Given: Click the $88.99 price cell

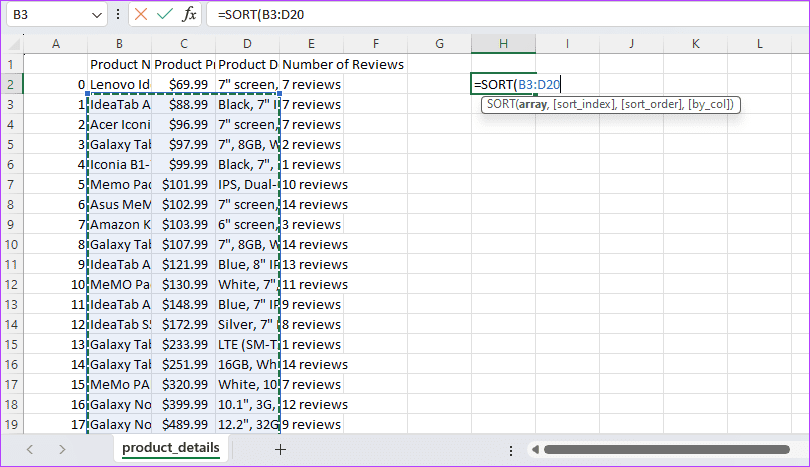Looking at the screenshot, I should pyautogui.click(x=183, y=104).
